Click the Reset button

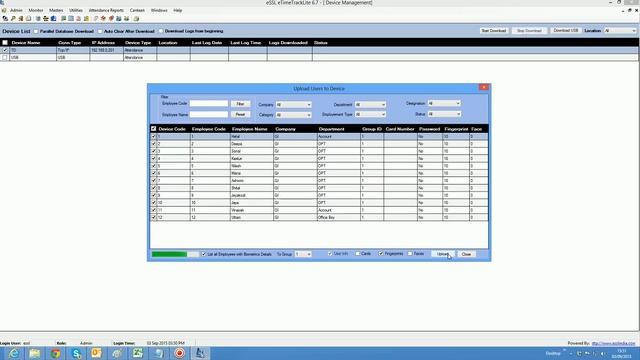pos(240,115)
